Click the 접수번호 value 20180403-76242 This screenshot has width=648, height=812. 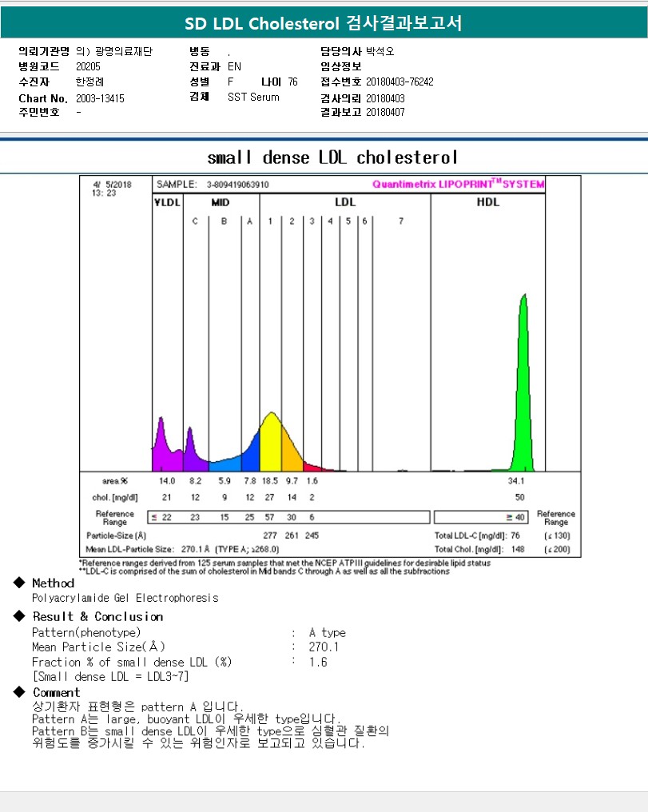(x=400, y=82)
